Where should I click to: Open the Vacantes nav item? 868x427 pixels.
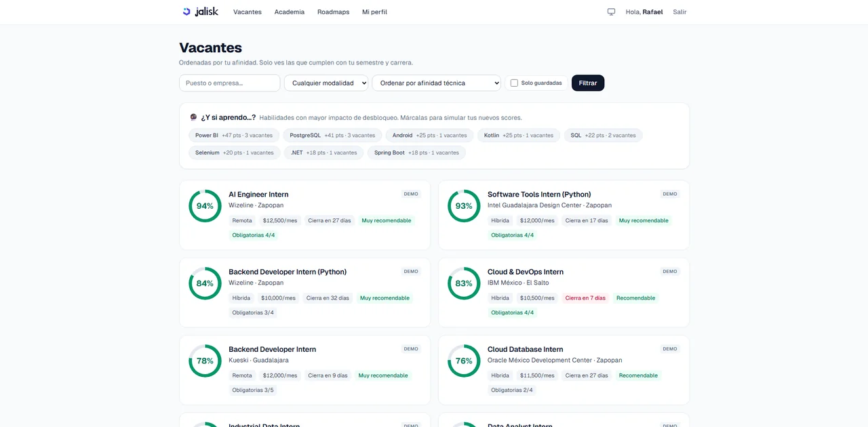(248, 12)
